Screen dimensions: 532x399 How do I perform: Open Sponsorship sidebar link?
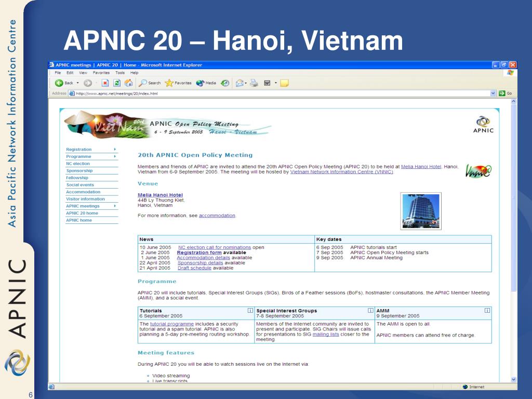click(x=79, y=170)
